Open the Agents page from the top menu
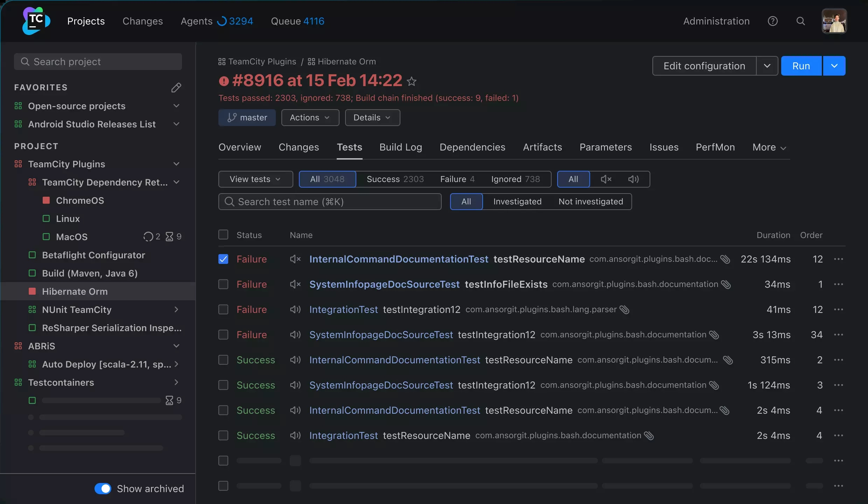The height and width of the screenshot is (504, 868). pyautogui.click(x=196, y=21)
